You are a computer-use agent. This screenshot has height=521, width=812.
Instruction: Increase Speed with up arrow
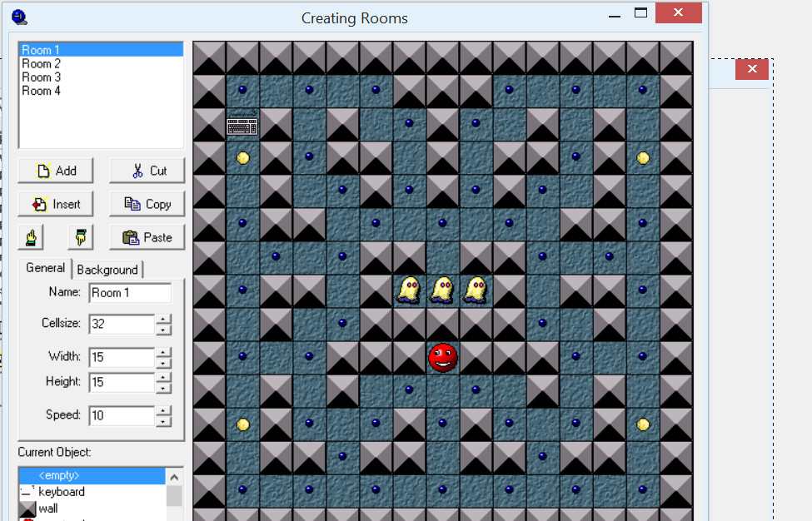[x=163, y=410]
